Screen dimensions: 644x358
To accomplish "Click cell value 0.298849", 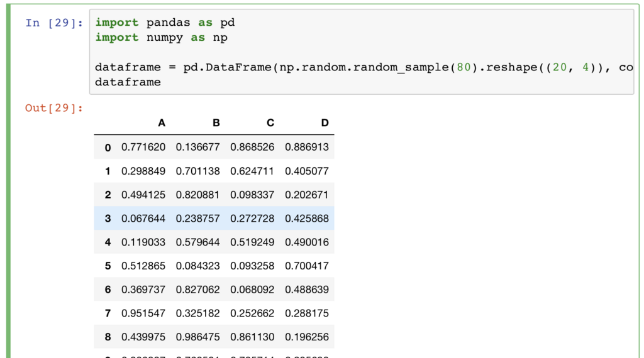I will click(143, 171).
